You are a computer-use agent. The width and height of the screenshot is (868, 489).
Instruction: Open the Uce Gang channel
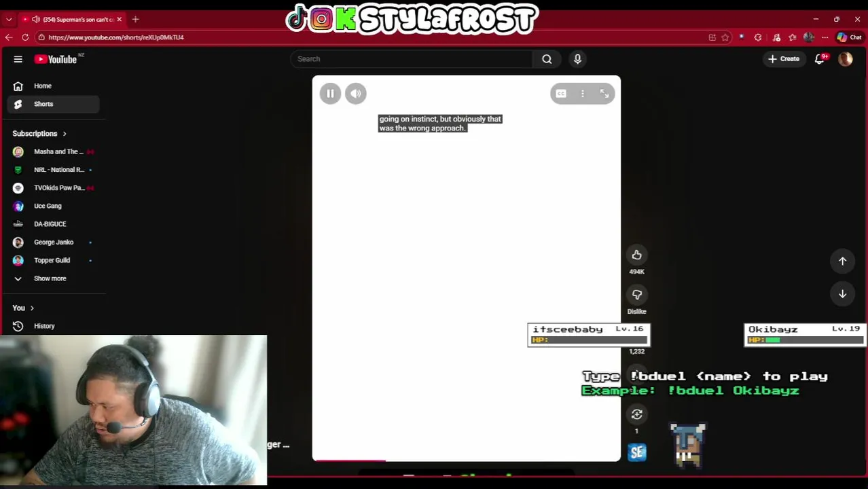tap(54, 206)
